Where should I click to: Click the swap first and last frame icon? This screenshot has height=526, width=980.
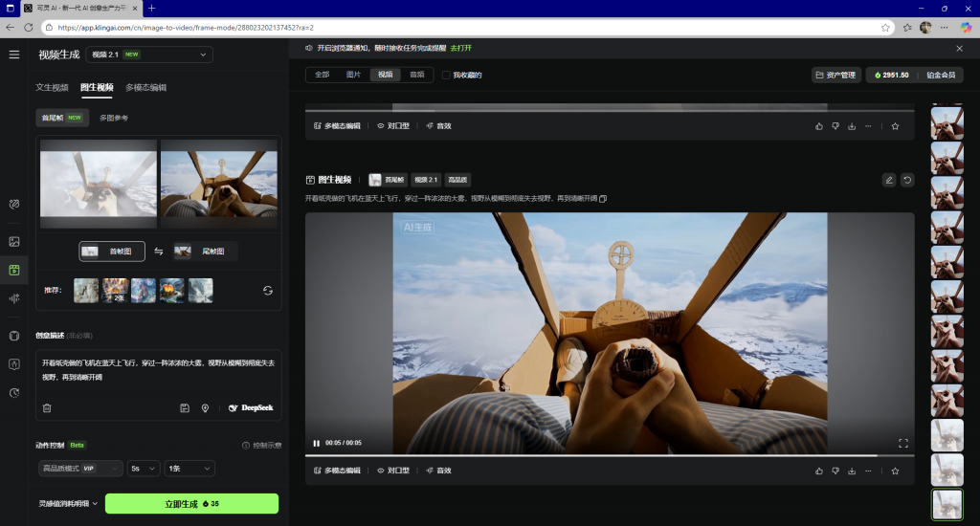(158, 252)
